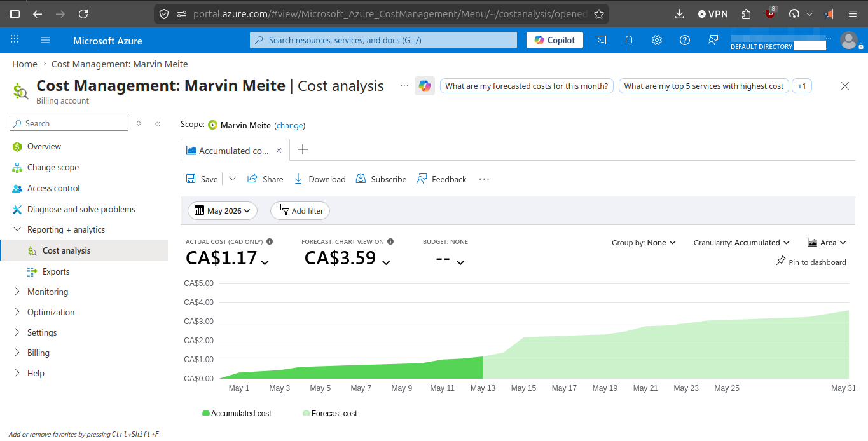Click Subscribe in the toolbar
This screenshot has width=868, height=441.
point(381,179)
